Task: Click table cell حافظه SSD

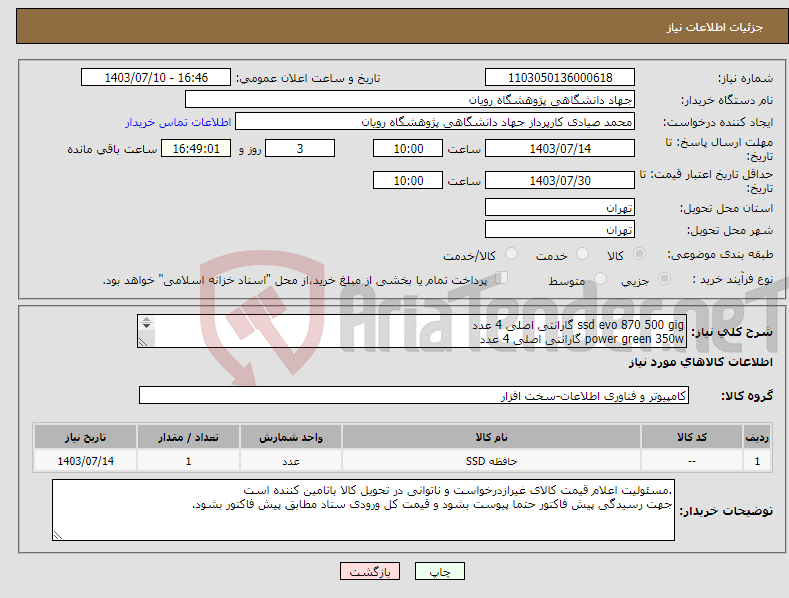Action: [491, 461]
